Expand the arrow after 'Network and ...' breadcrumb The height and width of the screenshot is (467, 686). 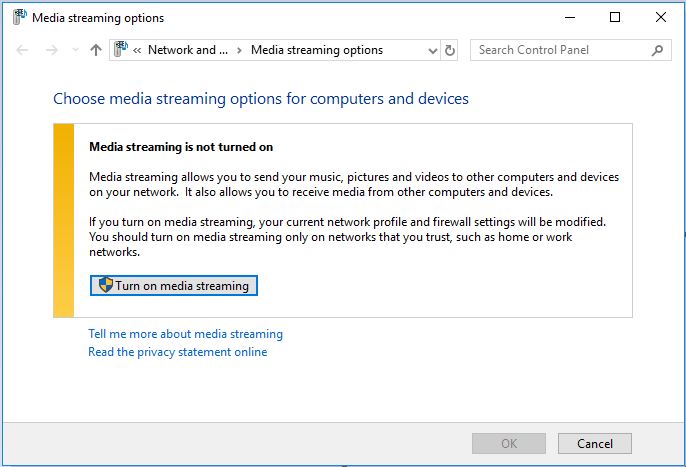click(239, 50)
